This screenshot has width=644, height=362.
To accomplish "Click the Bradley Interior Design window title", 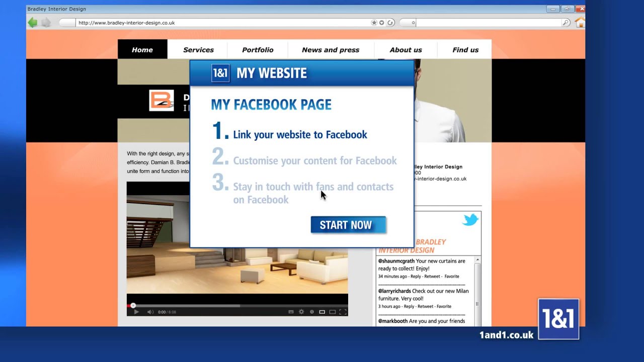I will (56, 9).
